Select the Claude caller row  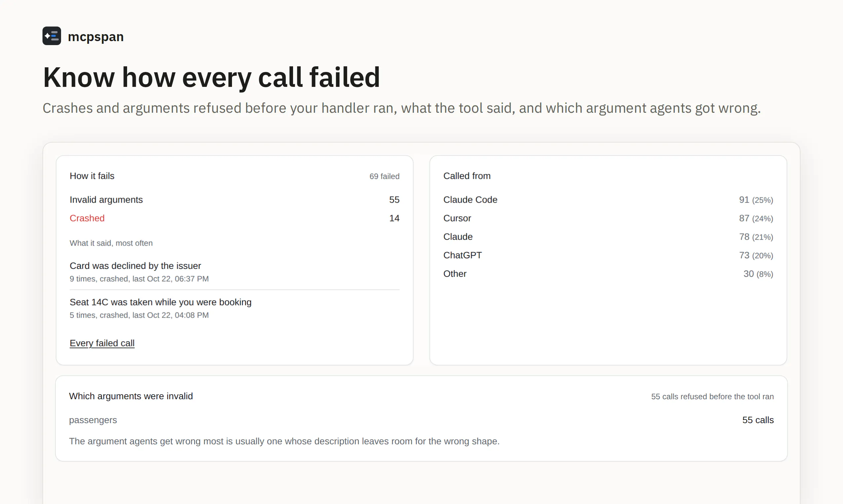click(608, 237)
